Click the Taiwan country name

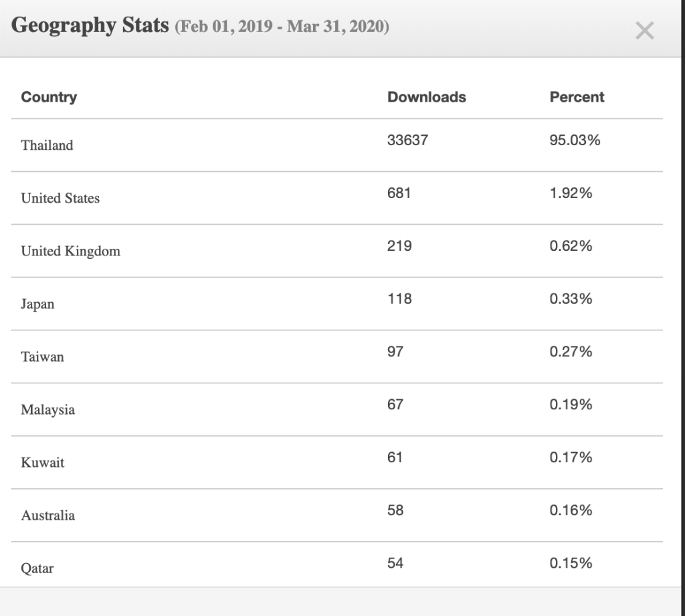click(x=42, y=356)
